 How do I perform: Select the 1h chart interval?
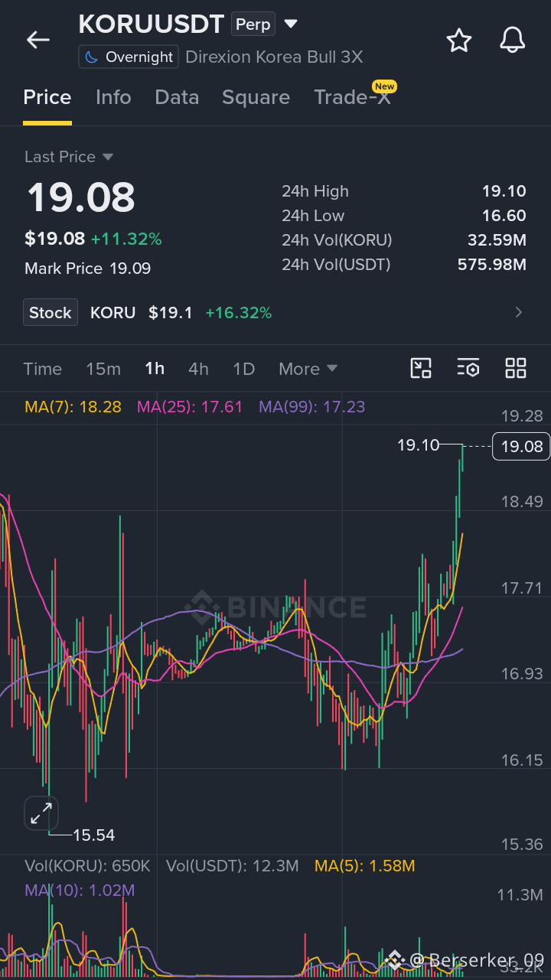[155, 369]
